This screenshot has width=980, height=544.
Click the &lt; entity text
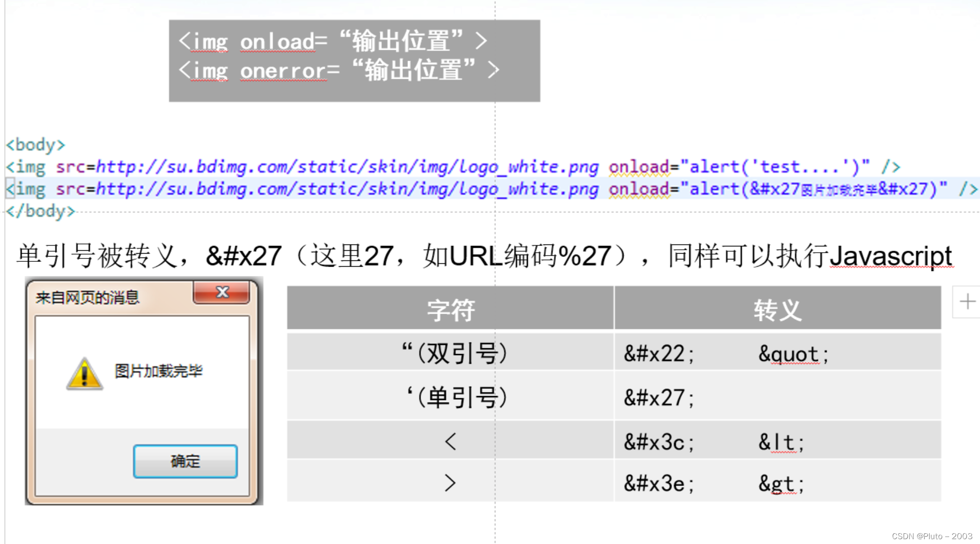pos(781,442)
